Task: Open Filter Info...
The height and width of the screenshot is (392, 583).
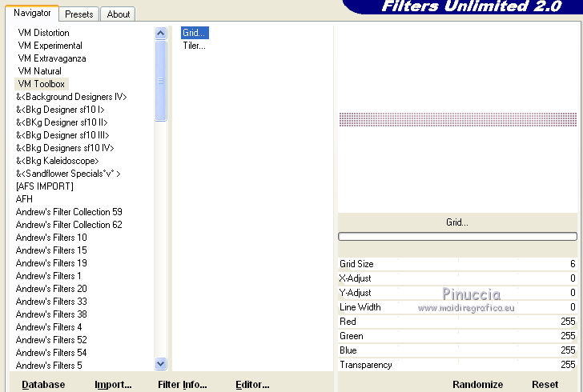Action: click(183, 385)
